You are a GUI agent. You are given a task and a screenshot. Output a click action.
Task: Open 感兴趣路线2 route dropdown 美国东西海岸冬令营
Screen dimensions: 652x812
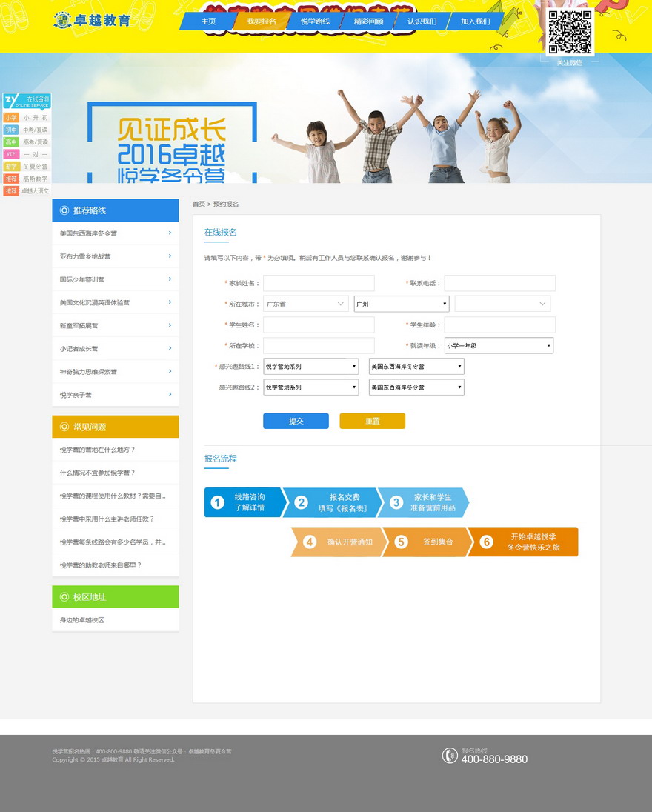tap(416, 387)
